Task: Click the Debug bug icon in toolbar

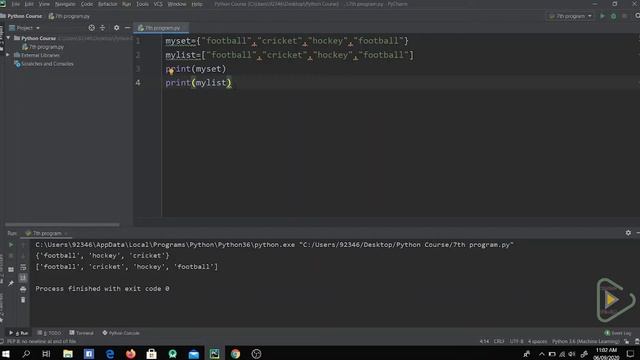Action: pos(613,16)
